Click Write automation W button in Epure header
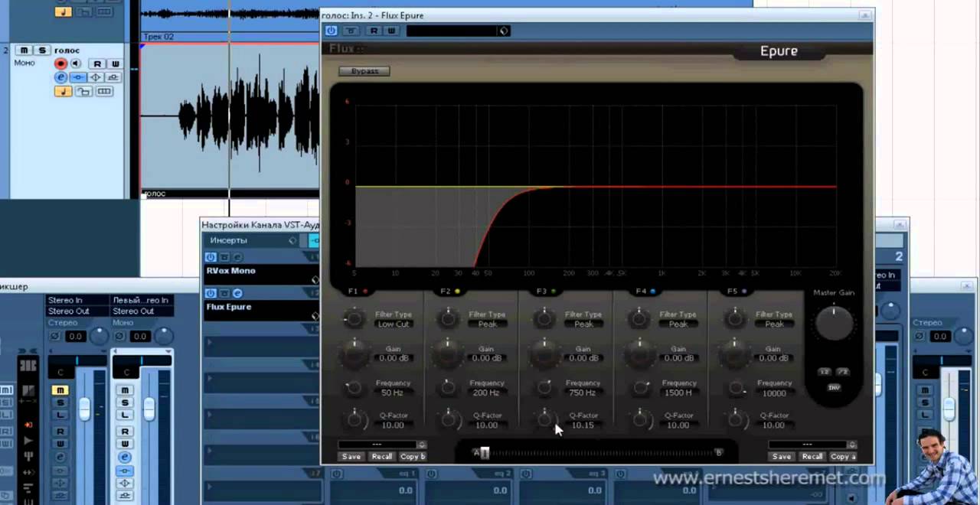 click(391, 31)
